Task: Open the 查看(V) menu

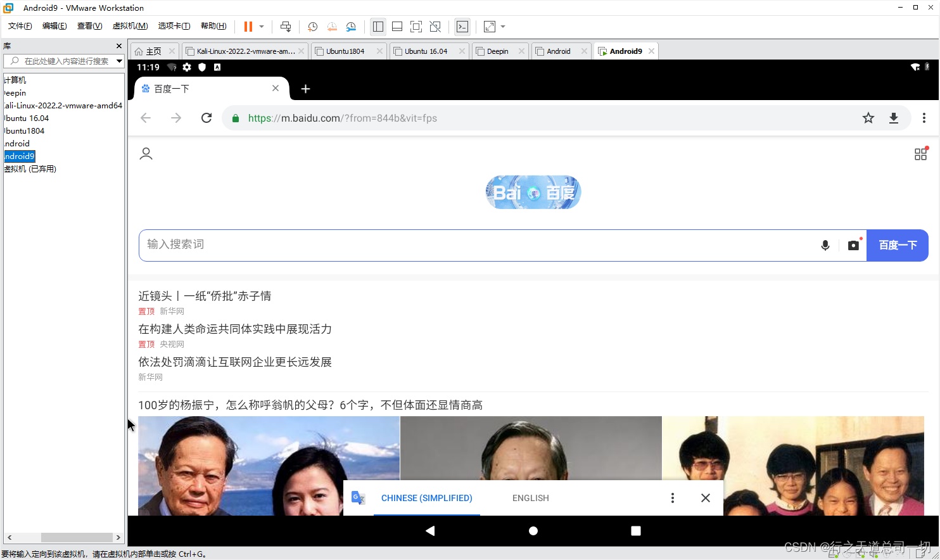Action: [89, 26]
